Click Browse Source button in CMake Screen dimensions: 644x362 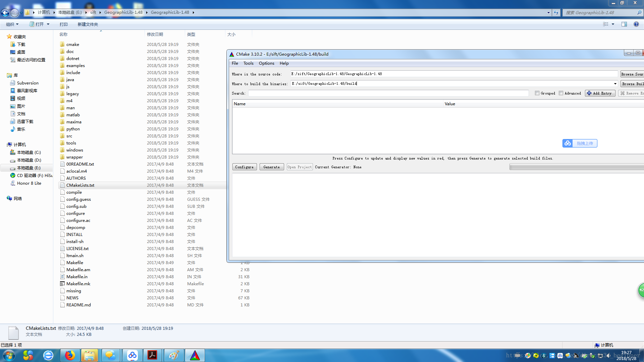(x=632, y=74)
